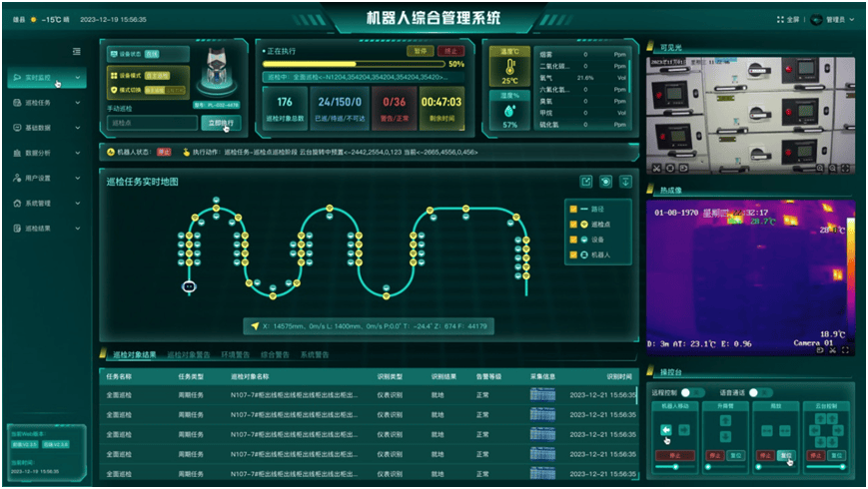Screen dimensions: 868x489
Task: Click the 巡检点 input field
Action: (152, 123)
